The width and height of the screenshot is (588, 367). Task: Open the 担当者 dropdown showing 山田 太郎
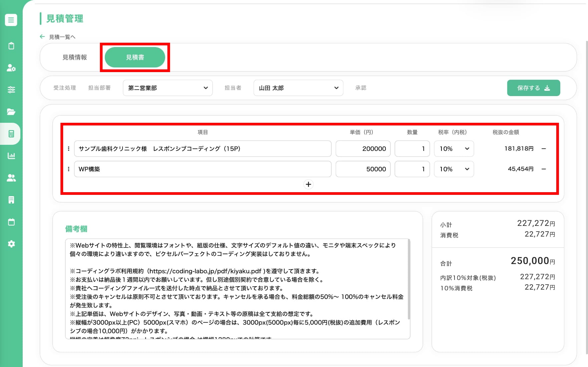point(298,88)
